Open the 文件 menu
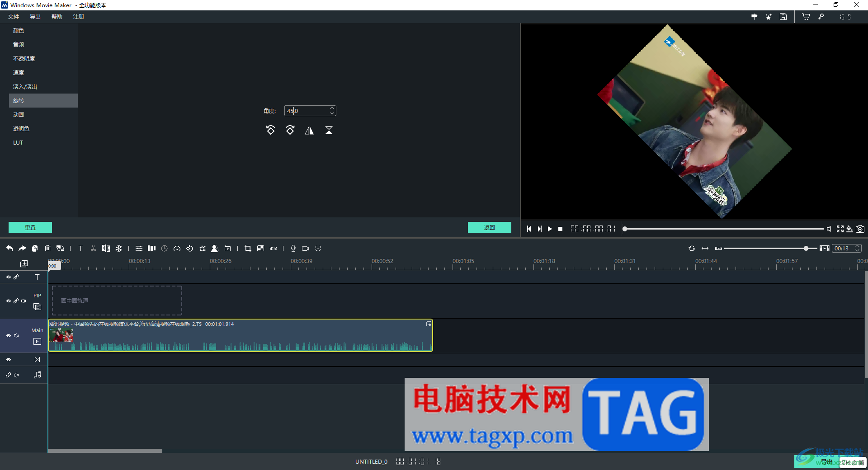 pos(14,17)
